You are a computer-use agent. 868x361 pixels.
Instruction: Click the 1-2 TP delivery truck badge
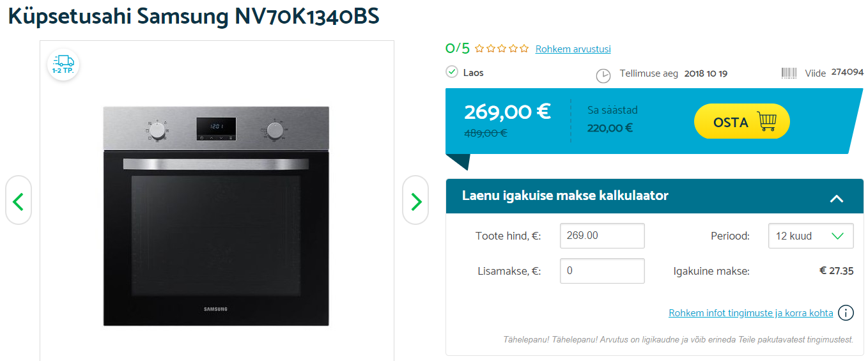pos(63,65)
